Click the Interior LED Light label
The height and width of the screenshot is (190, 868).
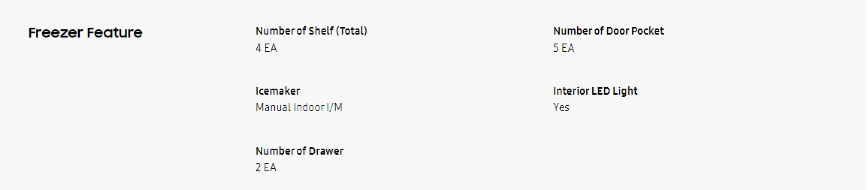(595, 91)
